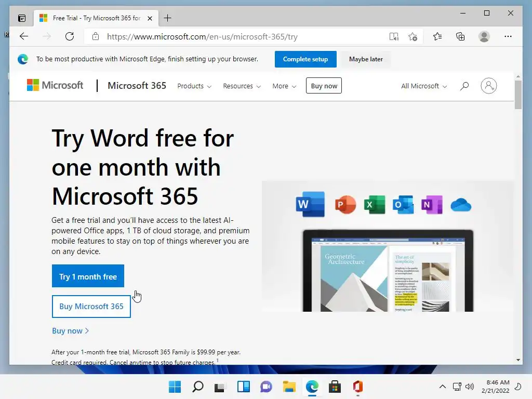Open the browser profile avatar
Viewport: 532px width, 399px height.
484,36
